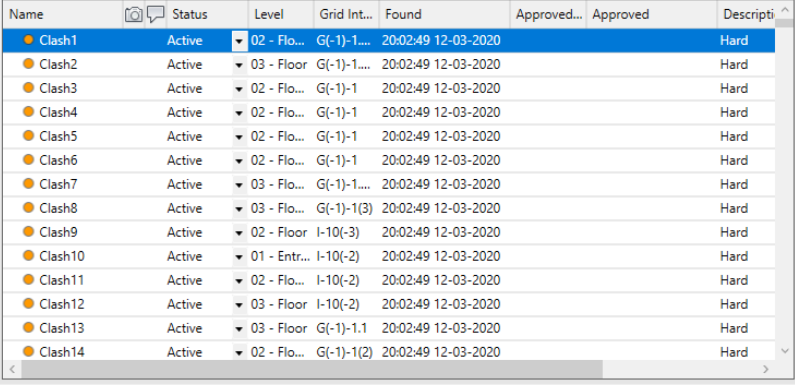This screenshot has width=795, height=385.
Task: Click the orange status dot for Clash1
Action: pos(28,40)
